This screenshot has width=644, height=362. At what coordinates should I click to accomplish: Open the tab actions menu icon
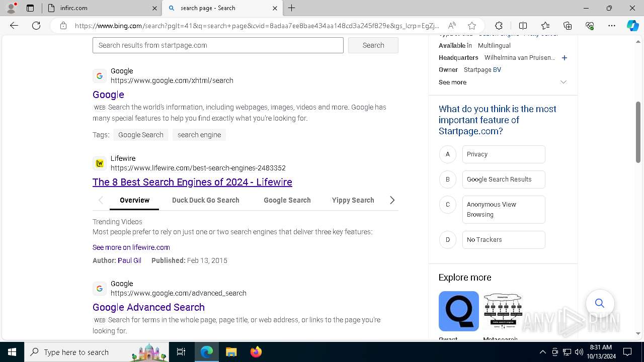coord(30,8)
